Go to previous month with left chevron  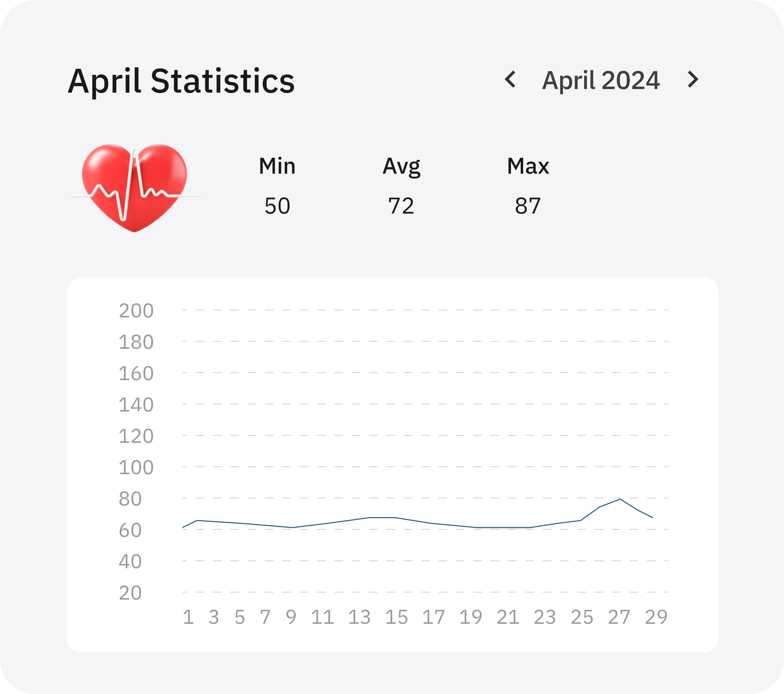pos(510,80)
